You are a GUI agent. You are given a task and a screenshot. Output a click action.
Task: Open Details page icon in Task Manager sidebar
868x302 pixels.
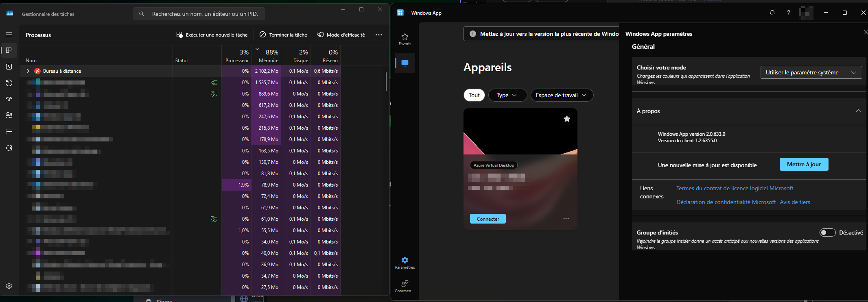click(9, 132)
